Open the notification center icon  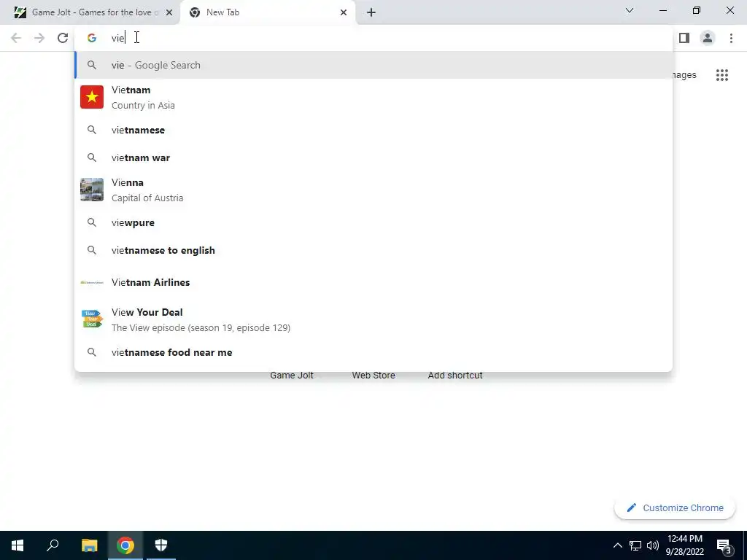click(724, 545)
